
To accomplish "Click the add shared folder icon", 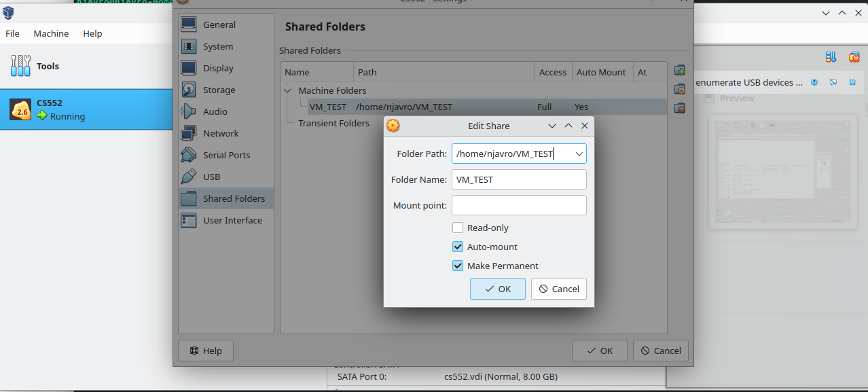I will click(x=679, y=70).
